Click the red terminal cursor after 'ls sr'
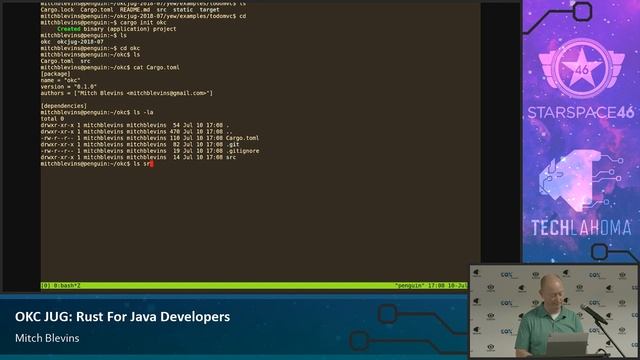 tap(151, 164)
